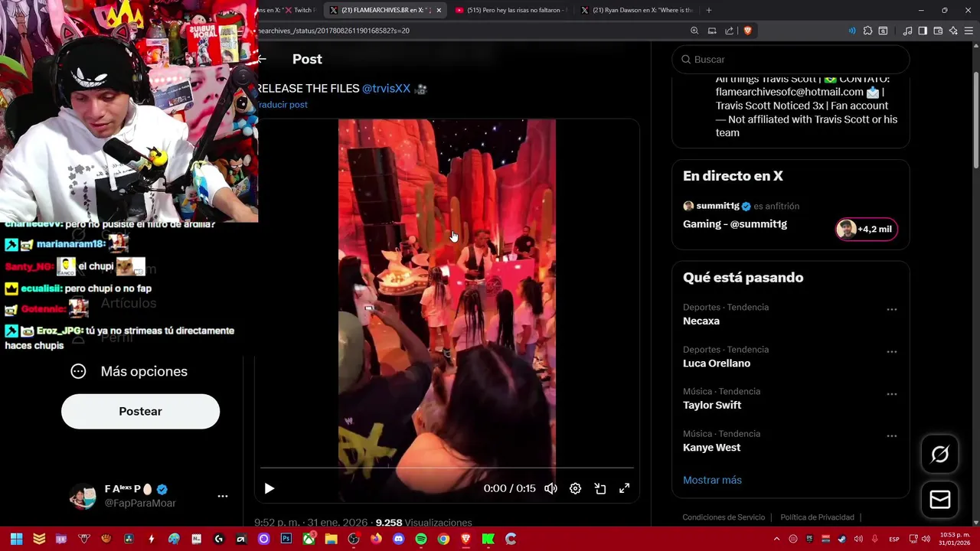The width and height of the screenshot is (980, 551).
Task: Click Mostrar más under trends
Action: point(712,480)
